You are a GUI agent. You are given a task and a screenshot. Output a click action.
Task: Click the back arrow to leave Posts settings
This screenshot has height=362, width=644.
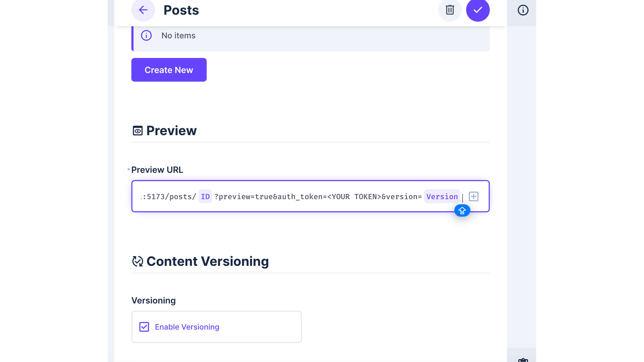pos(143,10)
